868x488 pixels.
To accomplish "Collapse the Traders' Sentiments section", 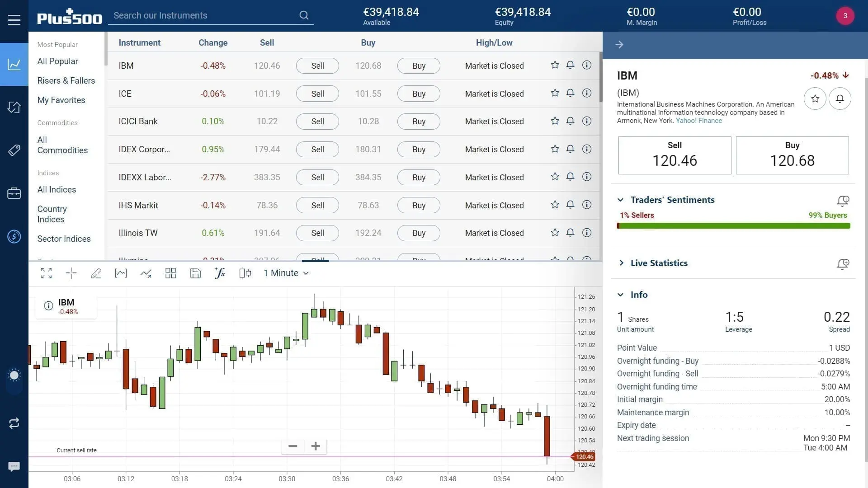I will (x=620, y=200).
